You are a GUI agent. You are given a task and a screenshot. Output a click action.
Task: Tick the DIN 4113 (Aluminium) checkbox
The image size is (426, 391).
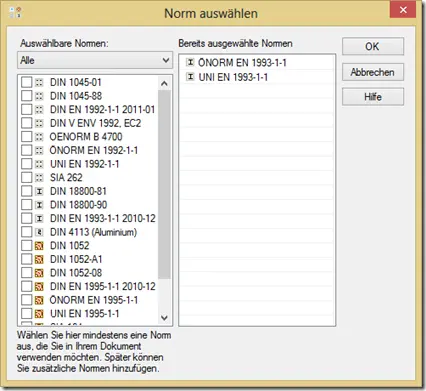[27, 232]
